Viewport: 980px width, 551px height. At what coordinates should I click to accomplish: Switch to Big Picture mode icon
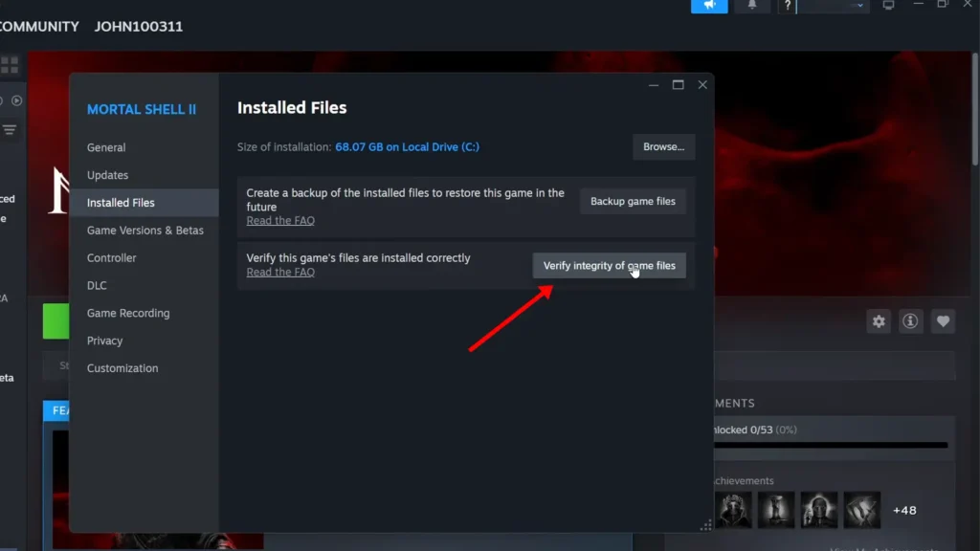coord(888,5)
